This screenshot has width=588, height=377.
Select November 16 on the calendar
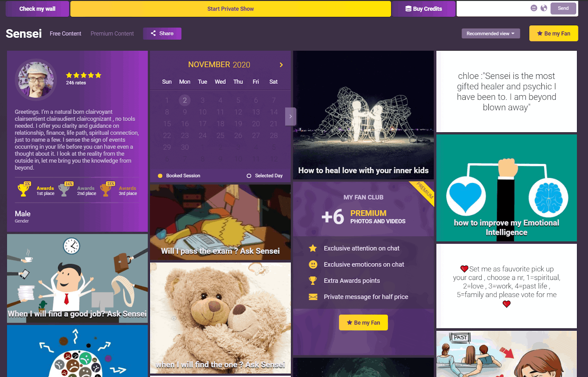[x=184, y=124]
